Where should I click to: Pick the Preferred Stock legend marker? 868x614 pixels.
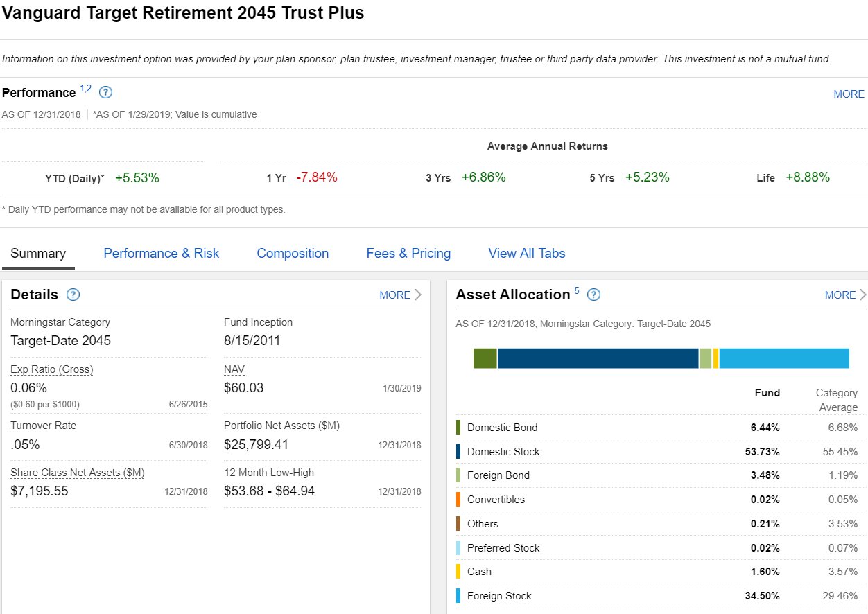tap(458, 548)
